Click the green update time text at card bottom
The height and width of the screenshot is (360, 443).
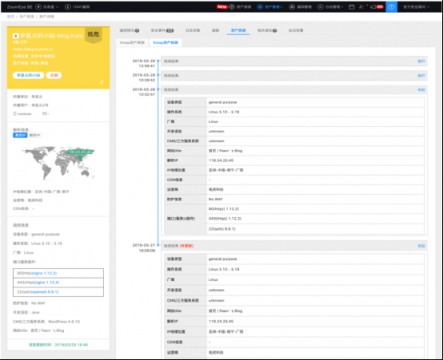pos(58,345)
